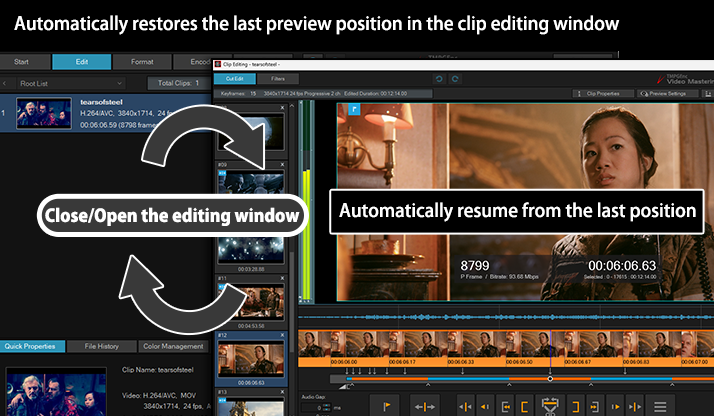Click the Redo icon in Clip Editing

click(455, 79)
